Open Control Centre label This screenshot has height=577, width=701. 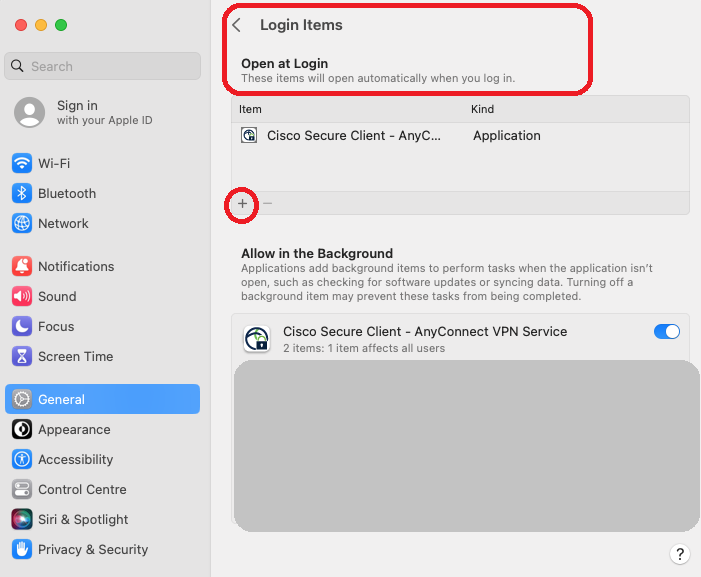(x=82, y=489)
